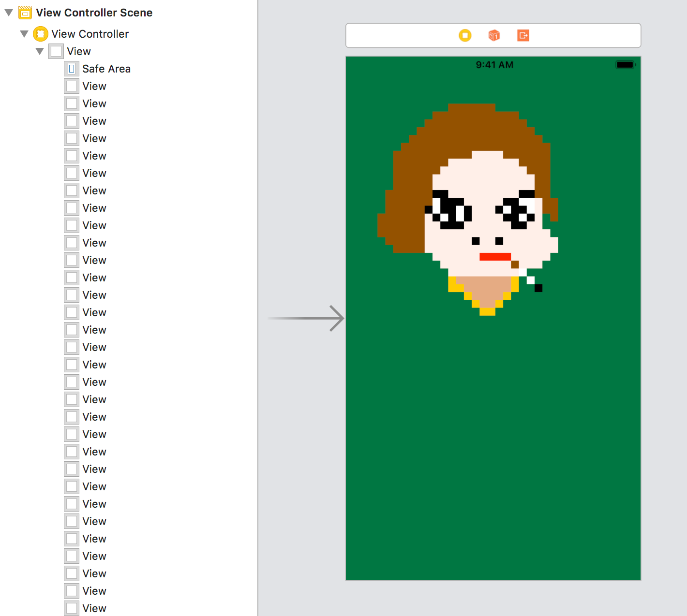Click the Safe Area icon in outline
This screenshot has height=616, width=687.
click(x=72, y=69)
